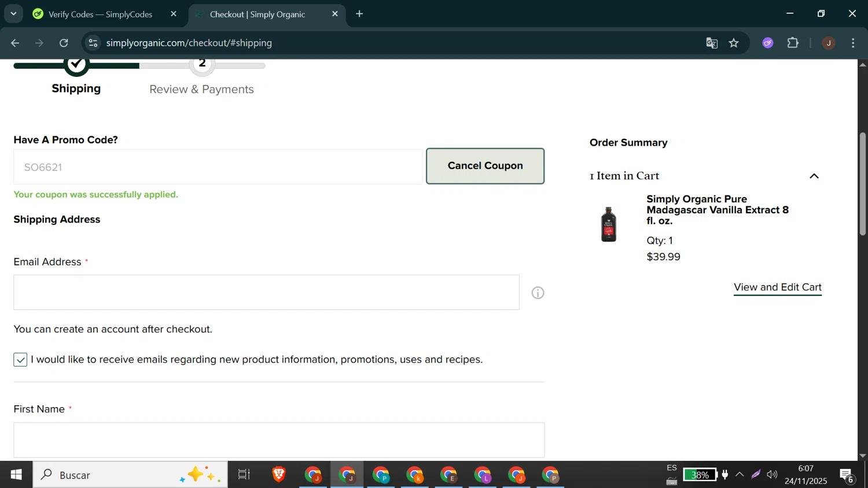Click the Simply Organic Vanilla Extract product name

(718, 210)
